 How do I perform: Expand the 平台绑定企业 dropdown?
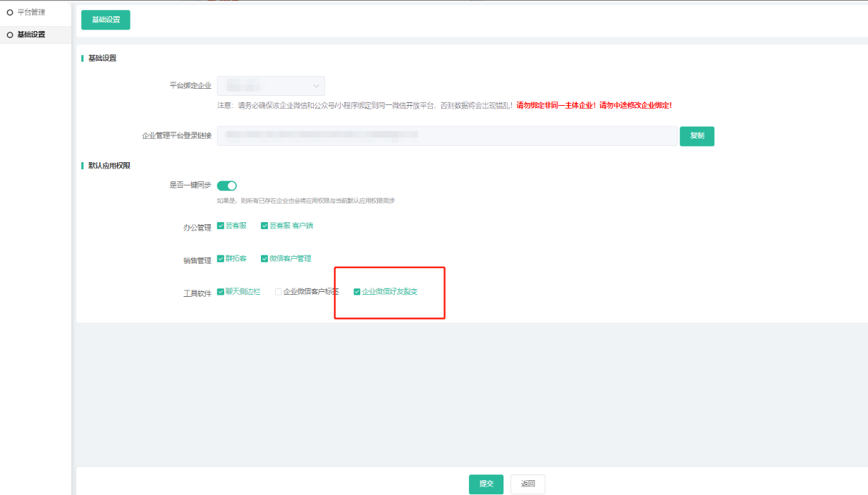coord(271,86)
